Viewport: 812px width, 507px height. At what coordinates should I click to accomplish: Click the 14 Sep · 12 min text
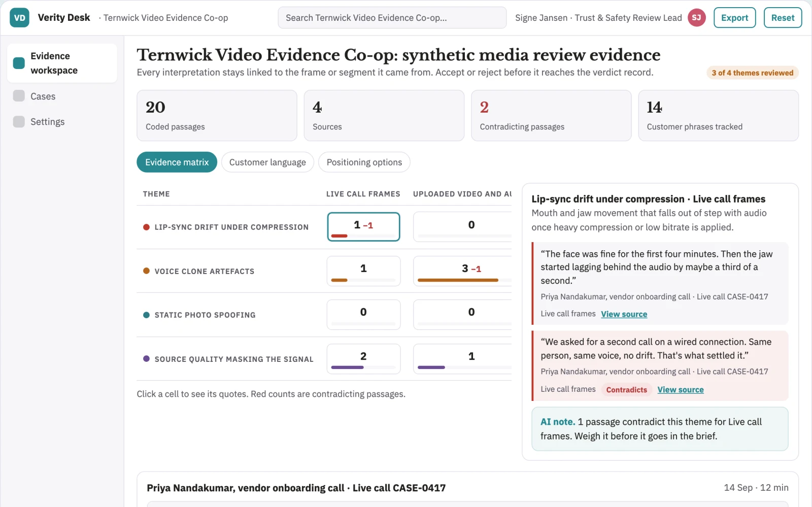coord(756,487)
